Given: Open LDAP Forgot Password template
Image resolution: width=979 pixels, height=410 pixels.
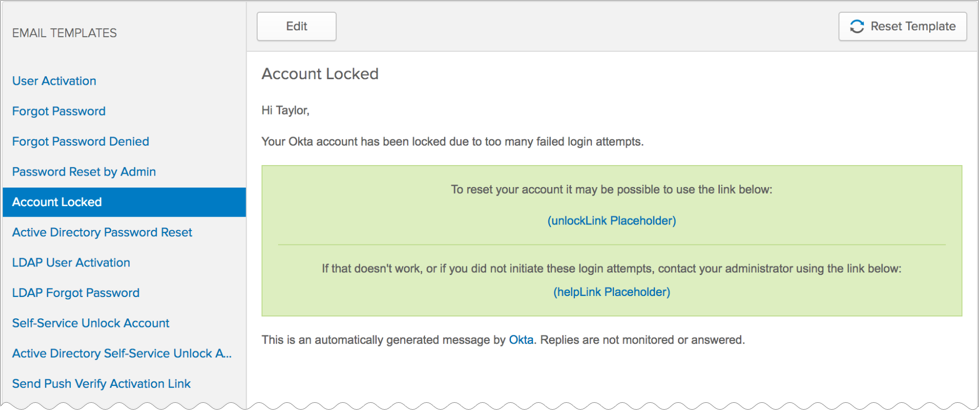Looking at the screenshot, I should (x=76, y=293).
